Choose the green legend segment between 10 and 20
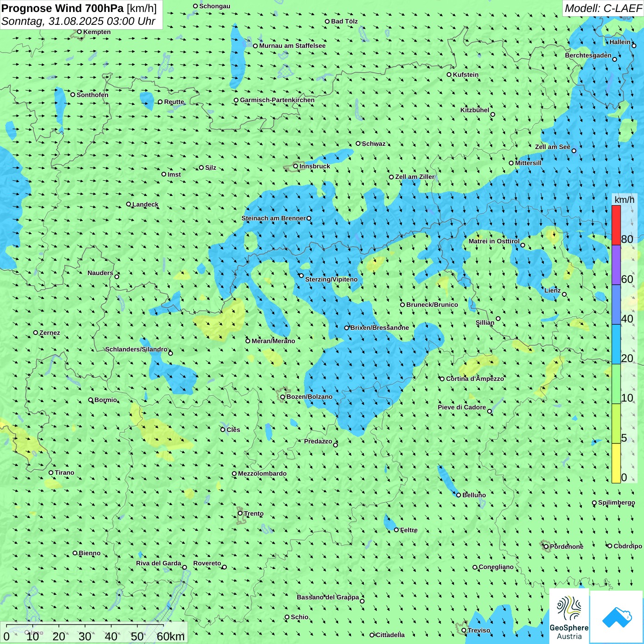The image size is (644, 644). [x=616, y=384]
